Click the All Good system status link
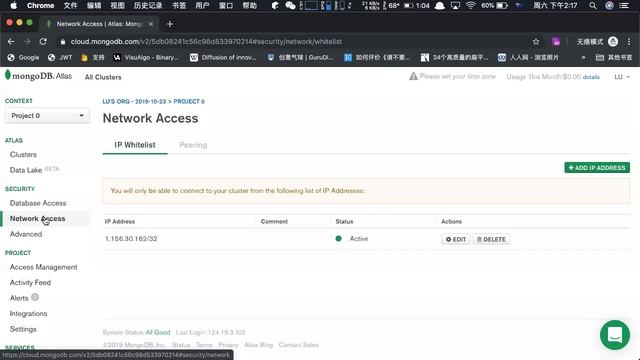This screenshot has width=640, height=360. pyautogui.click(x=158, y=332)
